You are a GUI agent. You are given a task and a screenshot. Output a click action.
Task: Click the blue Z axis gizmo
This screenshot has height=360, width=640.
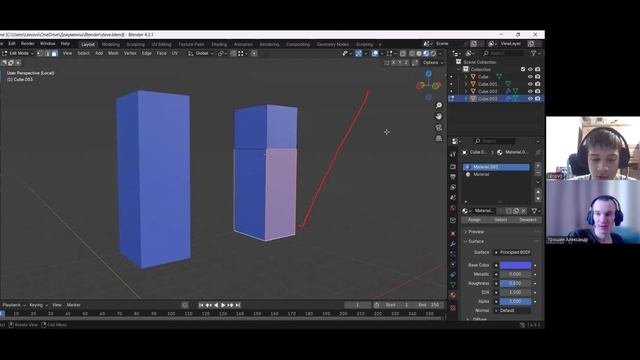click(429, 74)
